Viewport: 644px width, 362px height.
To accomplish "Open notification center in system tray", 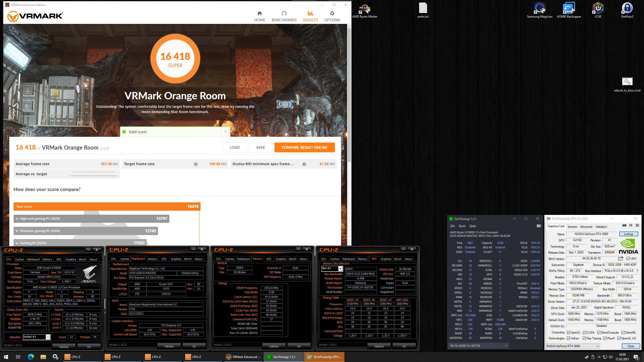I will click(x=636, y=357).
